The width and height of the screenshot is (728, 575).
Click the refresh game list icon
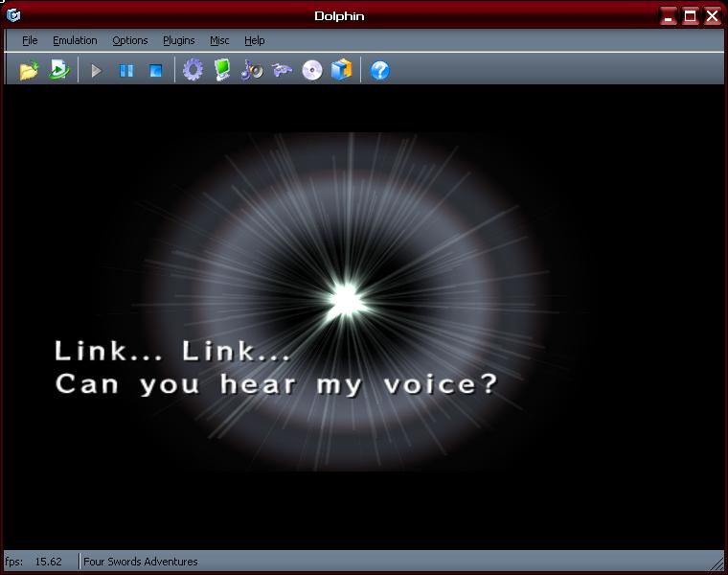(x=59, y=70)
